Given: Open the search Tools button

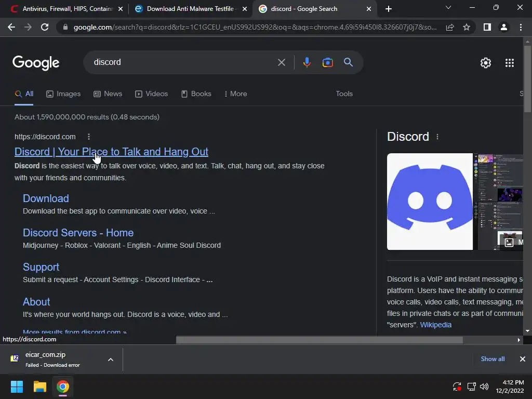Looking at the screenshot, I should tap(344, 94).
